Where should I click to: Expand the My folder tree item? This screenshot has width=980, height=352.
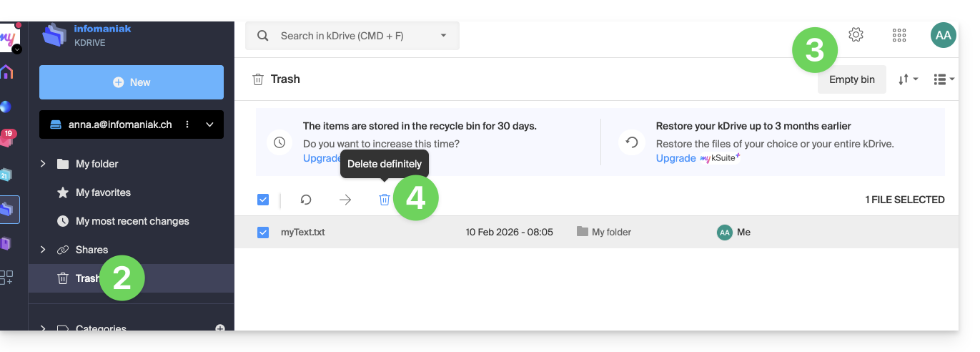pos(43,164)
